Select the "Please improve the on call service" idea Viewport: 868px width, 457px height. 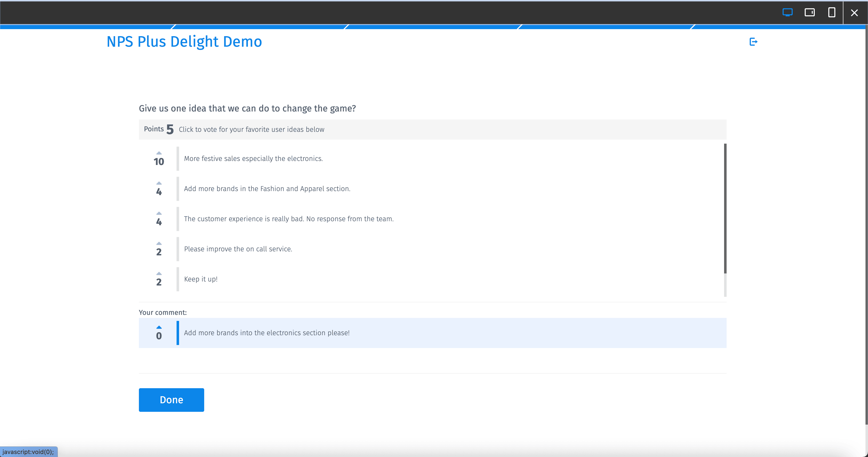238,249
